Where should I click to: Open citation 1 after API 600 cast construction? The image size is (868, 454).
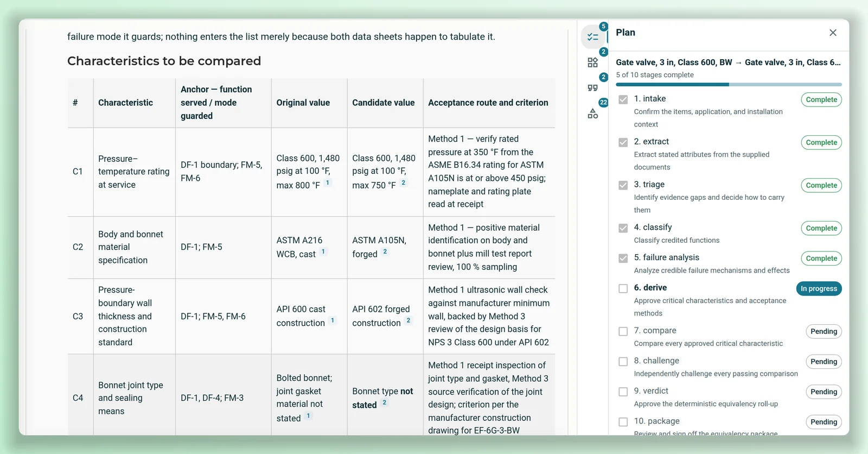pos(333,320)
